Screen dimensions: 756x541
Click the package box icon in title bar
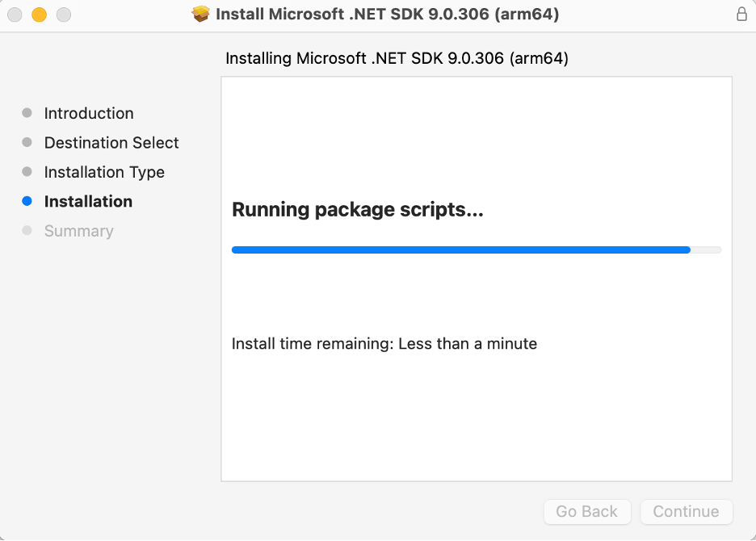coord(200,14)
